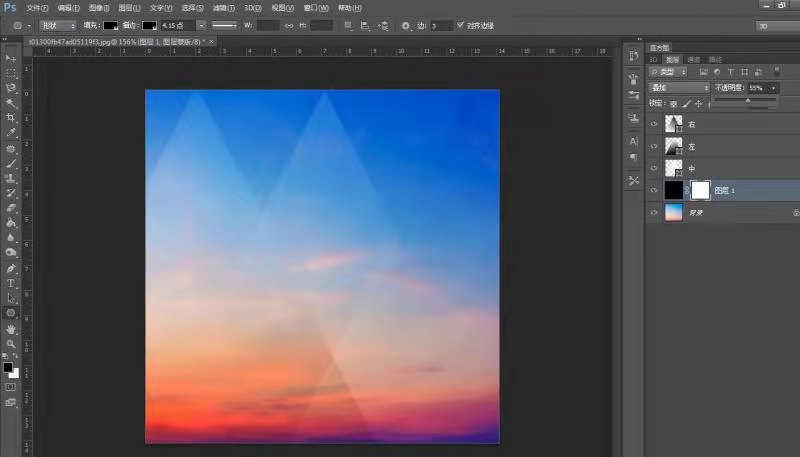Open workspace 3D dropdown
800x457 pixels.
tap(778, 26)
